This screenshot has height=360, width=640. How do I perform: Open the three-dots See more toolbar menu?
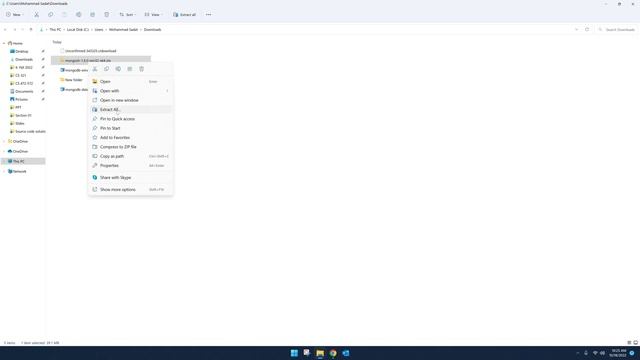click(209, 15)
